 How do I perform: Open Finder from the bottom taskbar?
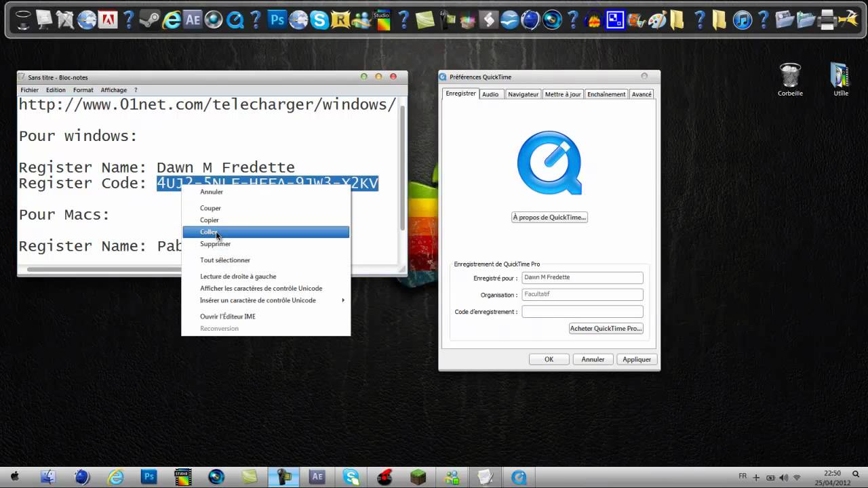point(47,476)
